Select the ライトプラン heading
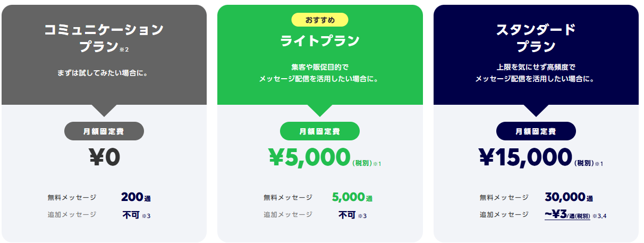644x243 pixels. (320, 40)
